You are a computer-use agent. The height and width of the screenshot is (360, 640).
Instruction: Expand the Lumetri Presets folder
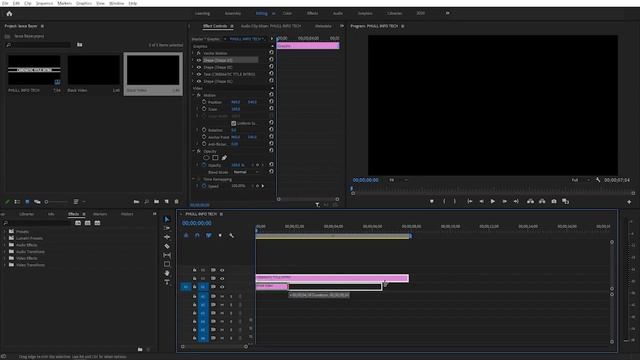tap(5, 238)
